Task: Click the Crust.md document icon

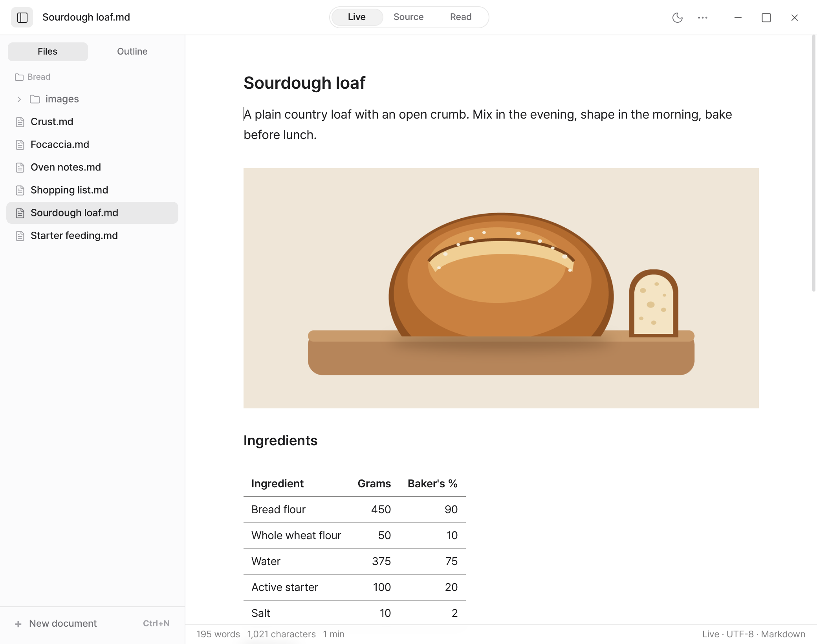Action: 20,122
